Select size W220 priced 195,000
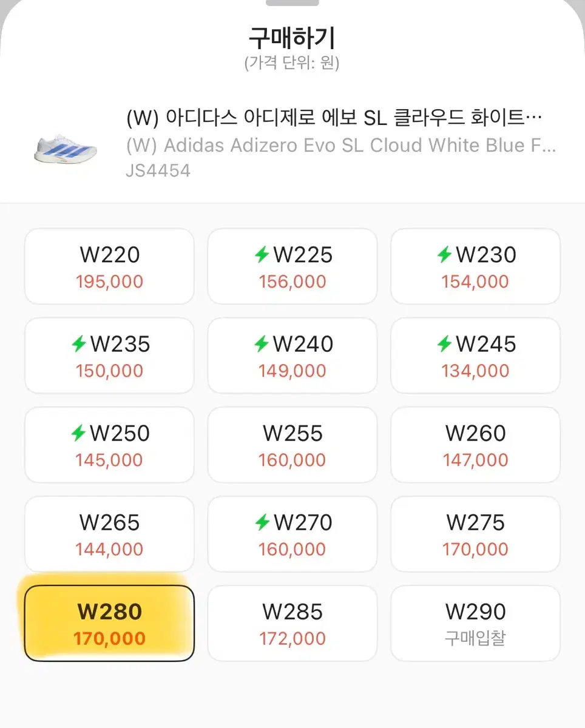The image size is (585, 728). [110, 266]
